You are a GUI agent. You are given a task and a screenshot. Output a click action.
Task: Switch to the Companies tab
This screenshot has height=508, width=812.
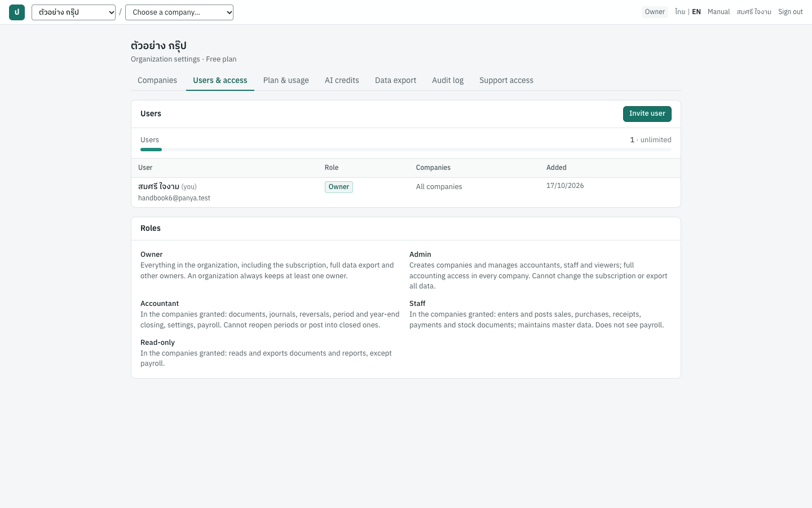(157, 81)
